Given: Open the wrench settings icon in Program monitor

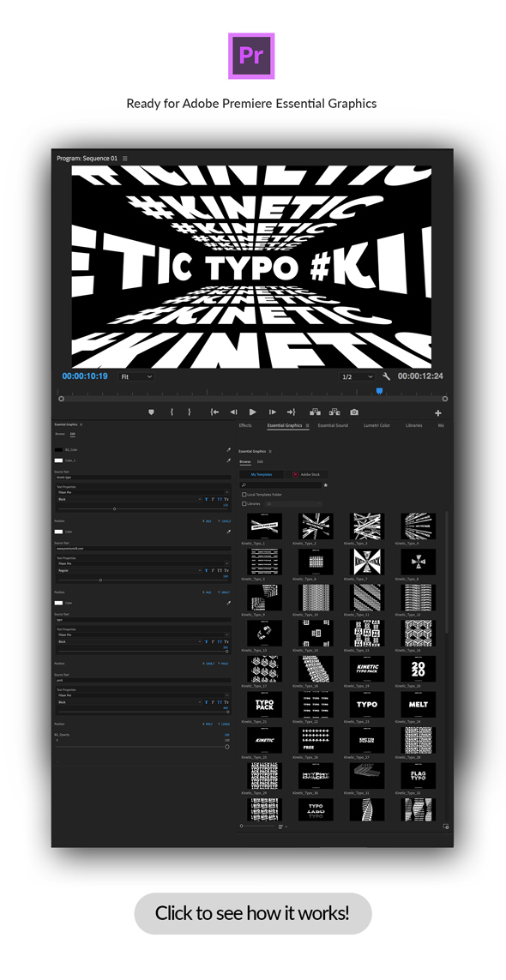Looking at the screenshot, I should click(x=386, y=376).
